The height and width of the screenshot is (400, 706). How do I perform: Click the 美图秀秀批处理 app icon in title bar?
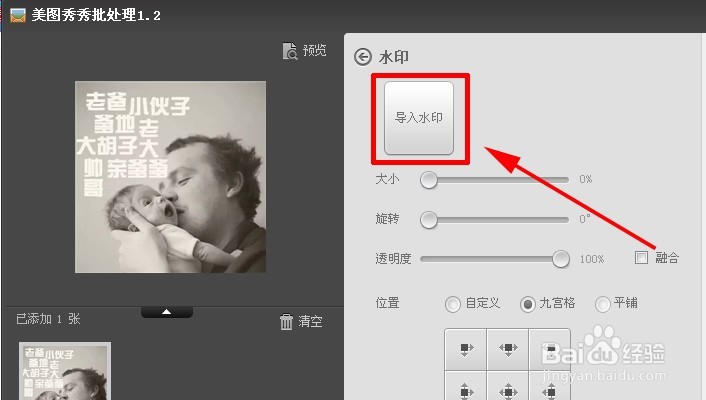(18, 15)
